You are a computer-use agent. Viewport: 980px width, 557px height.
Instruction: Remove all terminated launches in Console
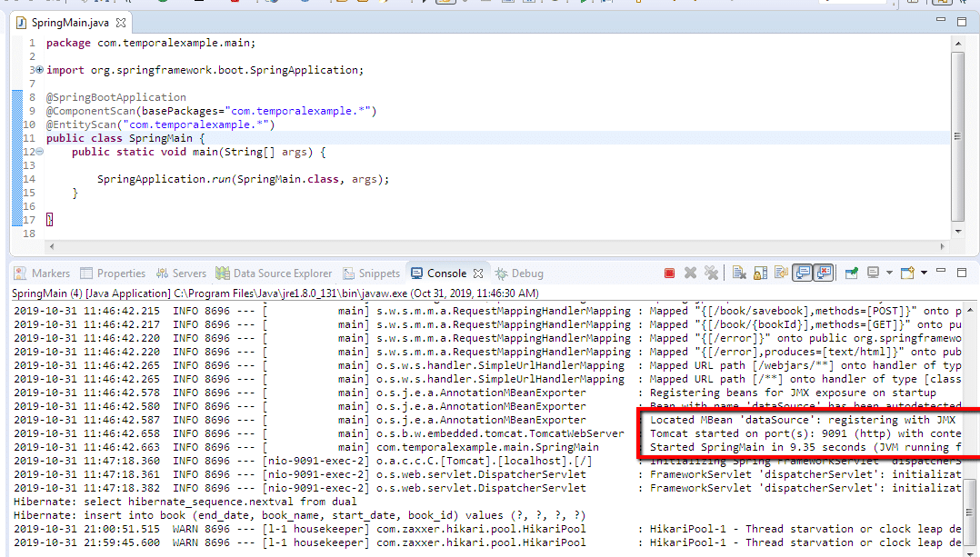pyautogui.click(x=711, y=273)
